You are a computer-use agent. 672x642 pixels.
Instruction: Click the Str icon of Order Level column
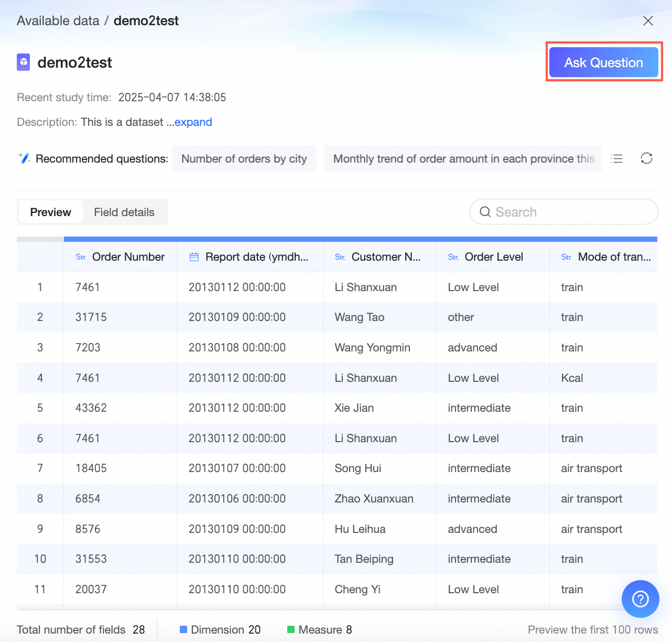pyautogui.click(x=453, y=257)
